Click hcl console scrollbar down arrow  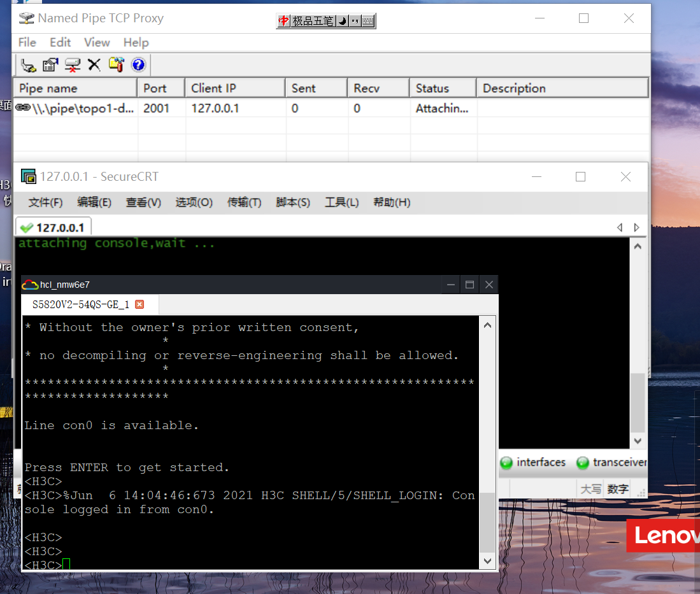pyautogui.click(x=487, y=561)
